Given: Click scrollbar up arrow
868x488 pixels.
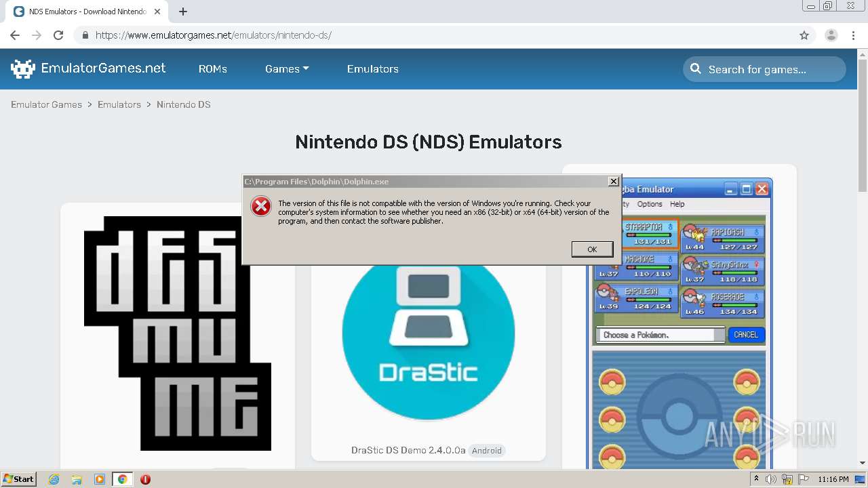Looking at the screenshot, I should click(x=863, y=54).
